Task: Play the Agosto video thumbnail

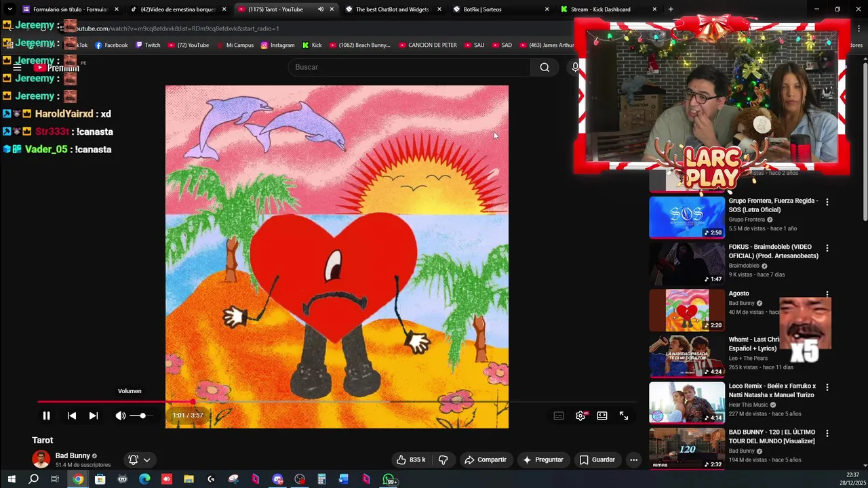Action: click(687, 310)
